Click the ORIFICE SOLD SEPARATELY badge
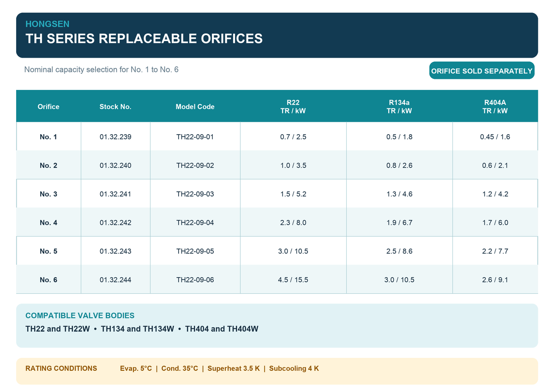Screen dimensions: 554x392 click(x=482, y=71)
